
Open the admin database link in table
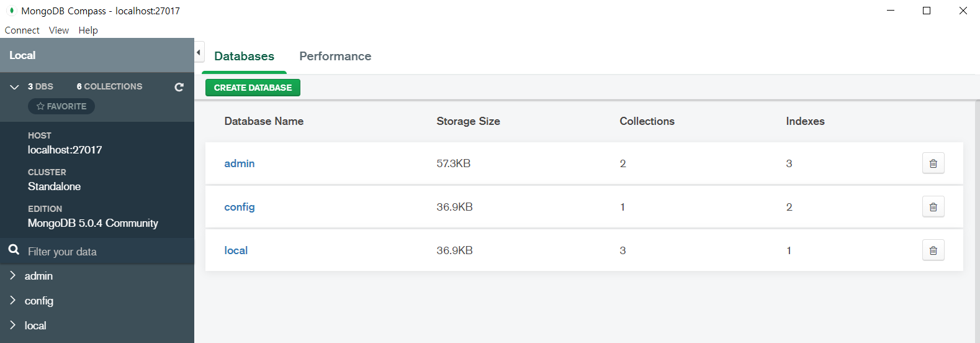[x=240, y=163]
